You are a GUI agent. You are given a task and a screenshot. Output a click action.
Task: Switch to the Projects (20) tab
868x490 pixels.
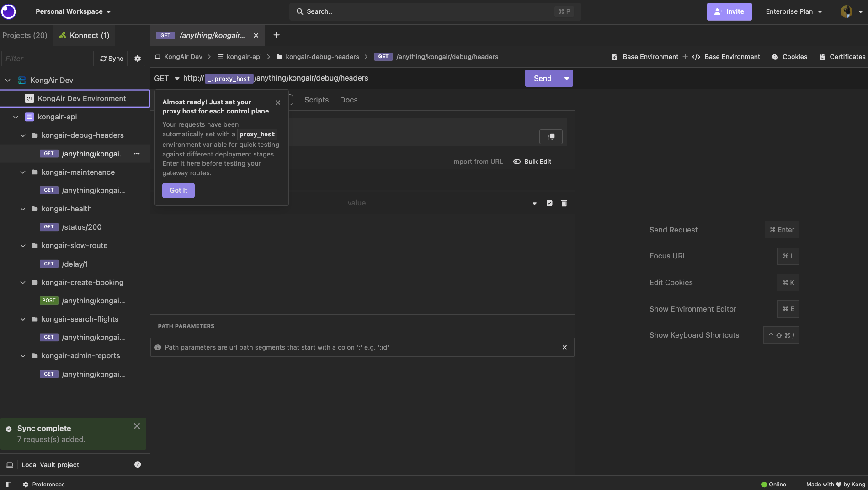[25, 35]
